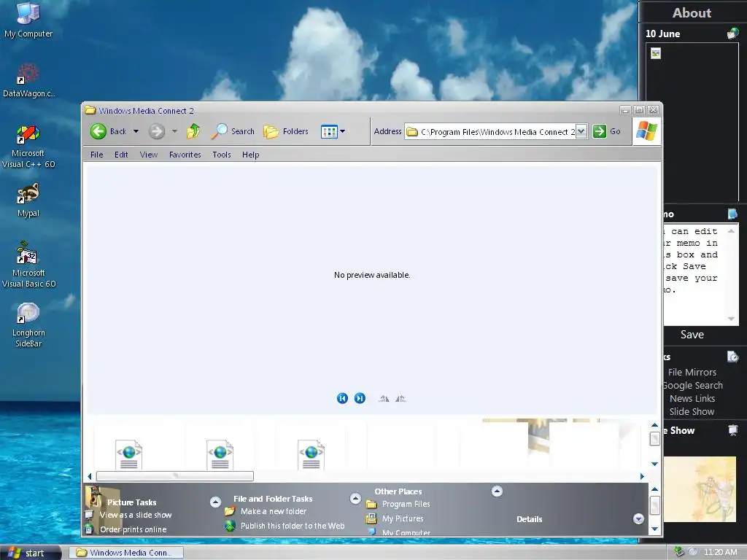Viewport: 747px width, 560px height.
Task: Click the About header in sidebar
Action: point(692,13)
